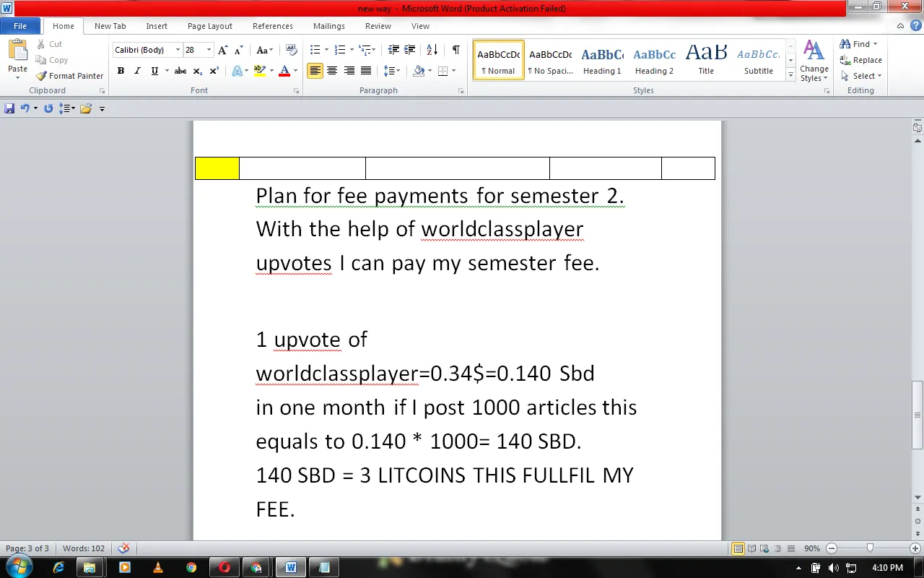Screen dimensions: 924x578
Task: Open the File tab
Action: coord(20,26)
